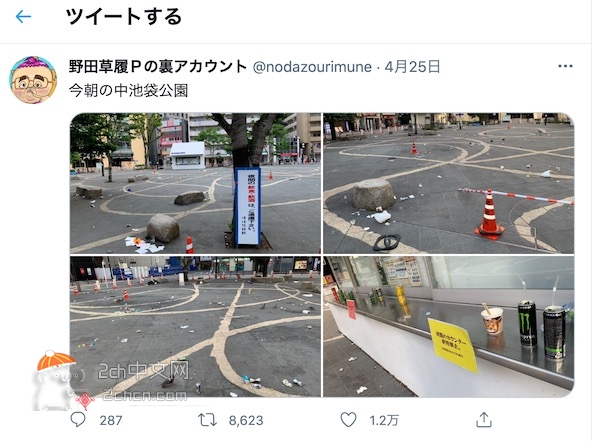595x441 pixels.
Task: Click the ツイートする page heading
Action: [124, 17]
